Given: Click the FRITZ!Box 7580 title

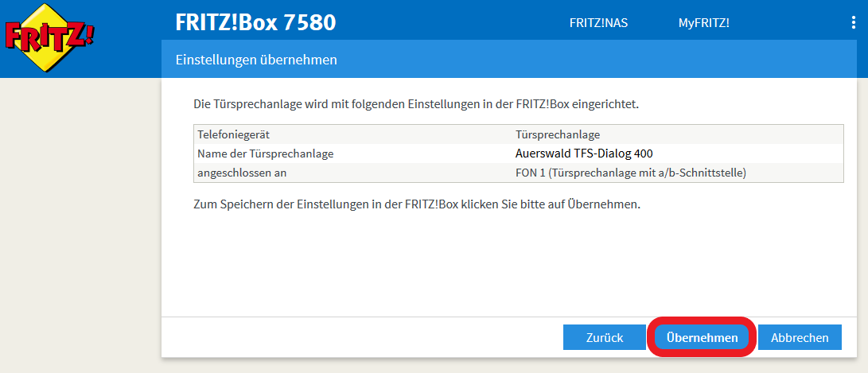Looking at the screenshot, I should (255, 23).
